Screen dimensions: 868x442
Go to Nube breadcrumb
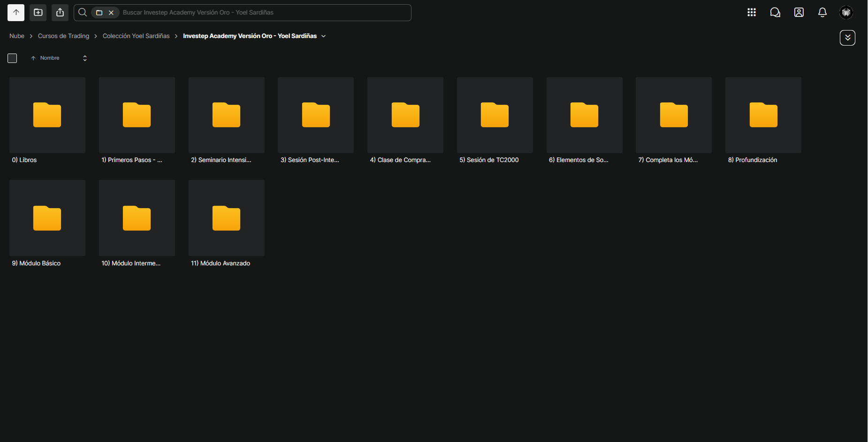tap(17, 36)
